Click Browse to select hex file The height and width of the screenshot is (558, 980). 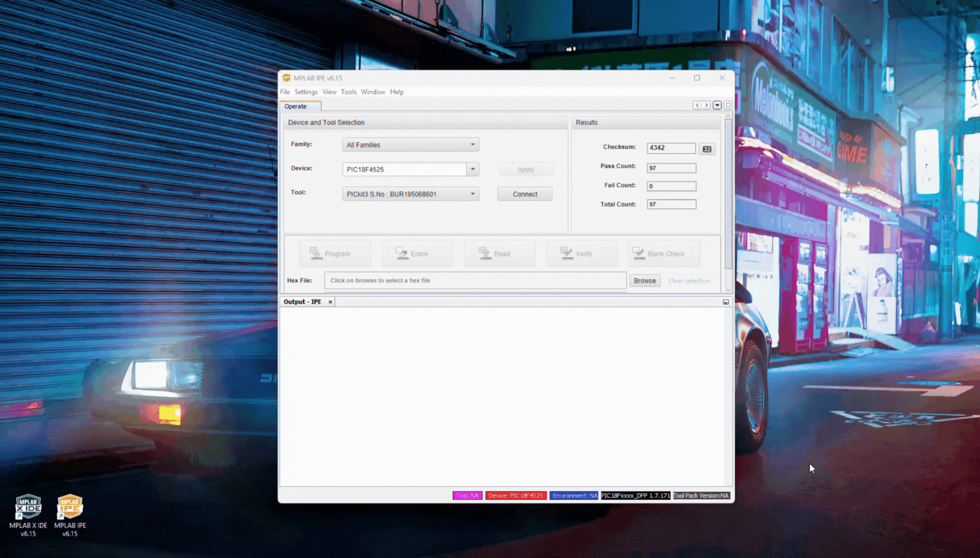click(644, 281)
